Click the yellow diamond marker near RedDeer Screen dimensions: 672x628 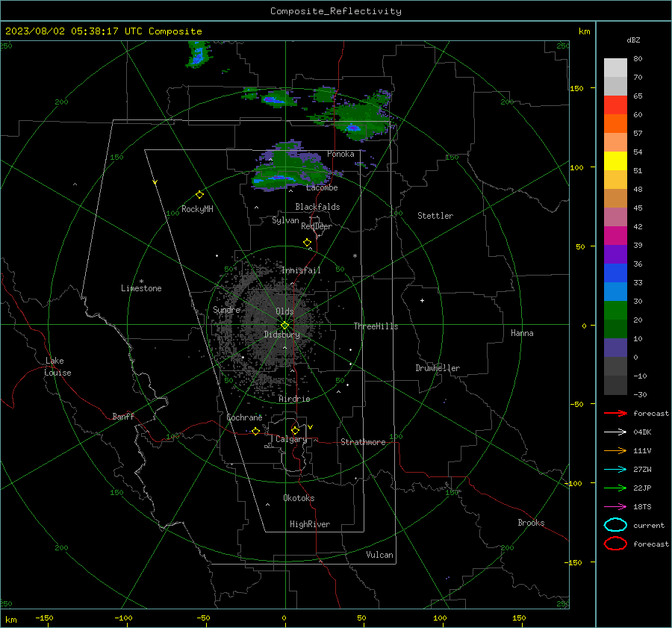coord(307,243)
